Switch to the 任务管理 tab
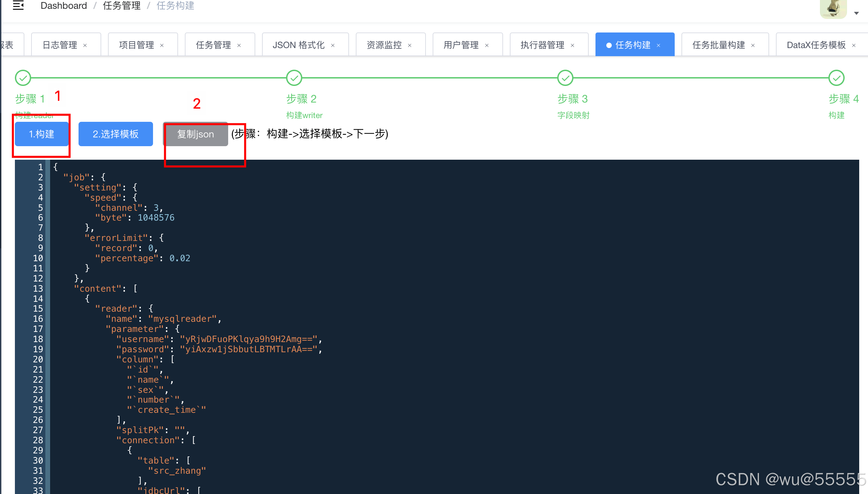This screenshot has width=868, height=494. click(213, 45)
